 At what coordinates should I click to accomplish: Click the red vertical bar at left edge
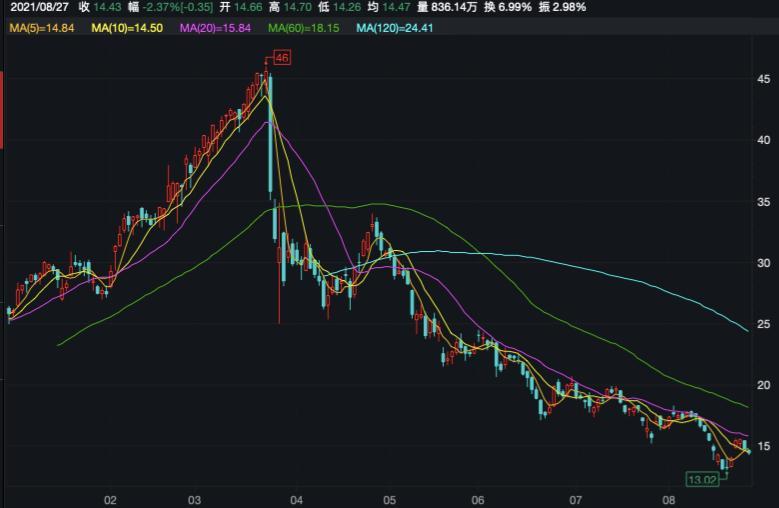click(2, 110)
